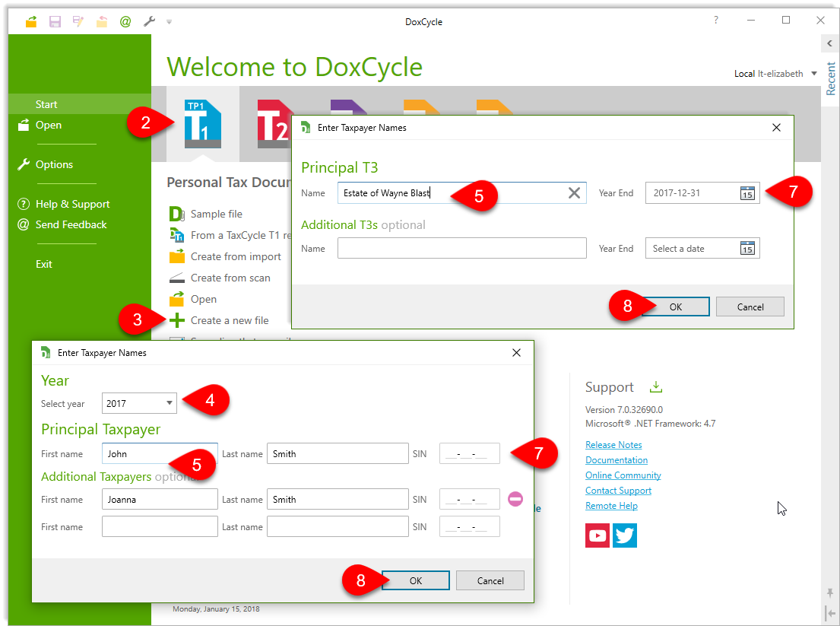Click the pin icon at bottom right

coord(830,593)
